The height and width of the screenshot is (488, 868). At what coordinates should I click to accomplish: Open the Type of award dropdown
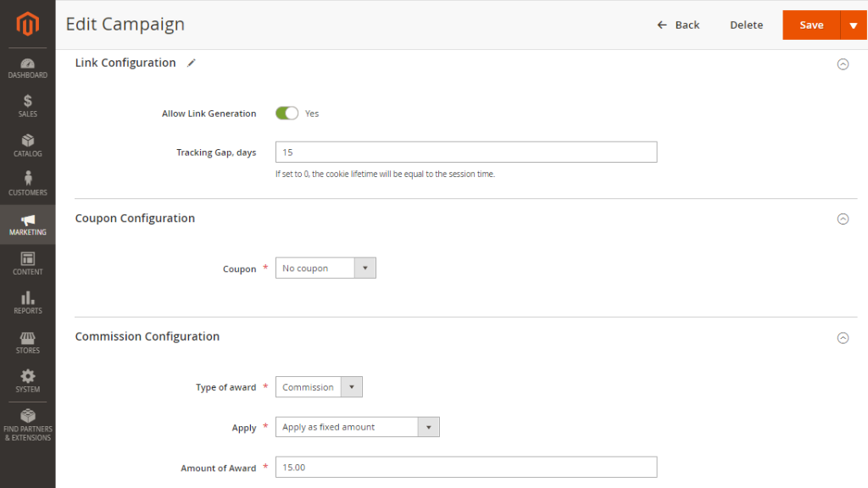click(319, 386)
